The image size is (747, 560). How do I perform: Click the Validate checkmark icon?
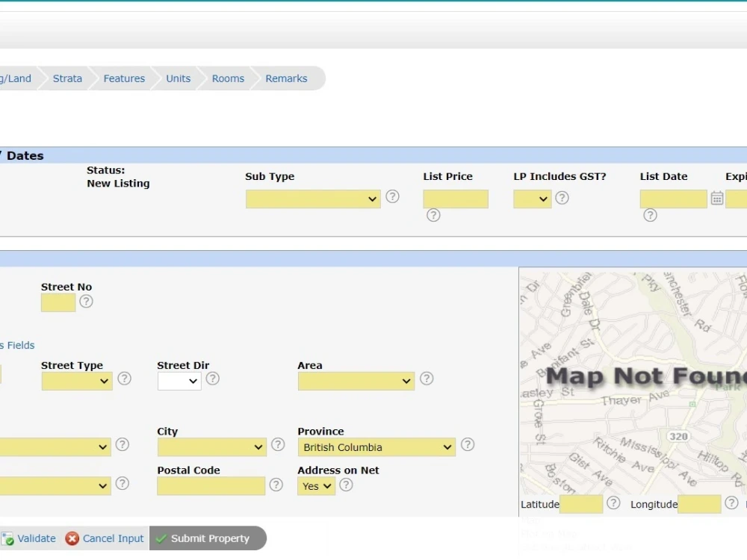pos(9,538)
